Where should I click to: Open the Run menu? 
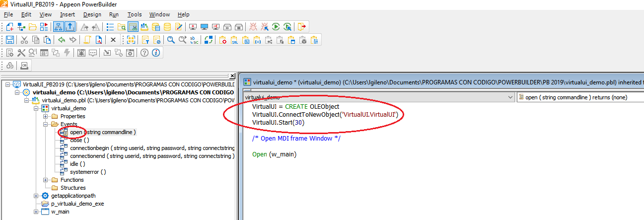click(x=114, y=14)
